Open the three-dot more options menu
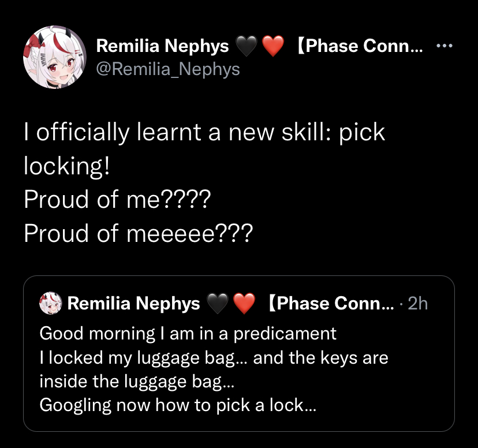 (x=445, y=46)
